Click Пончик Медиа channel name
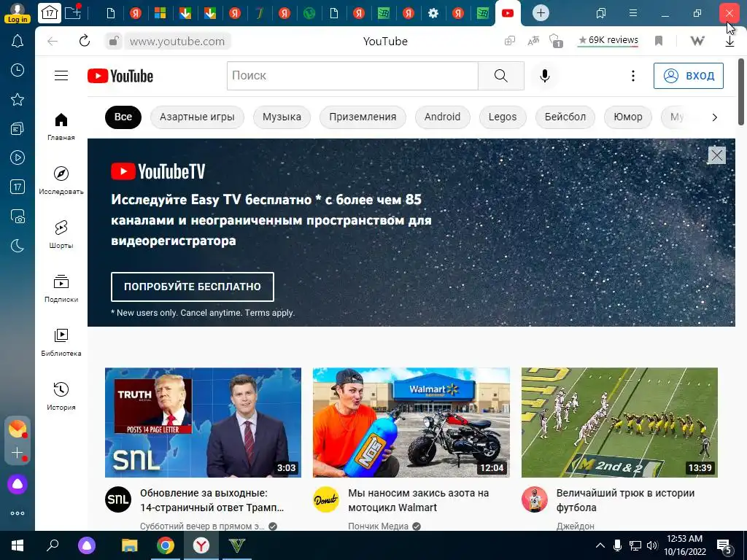 (379, 526)
